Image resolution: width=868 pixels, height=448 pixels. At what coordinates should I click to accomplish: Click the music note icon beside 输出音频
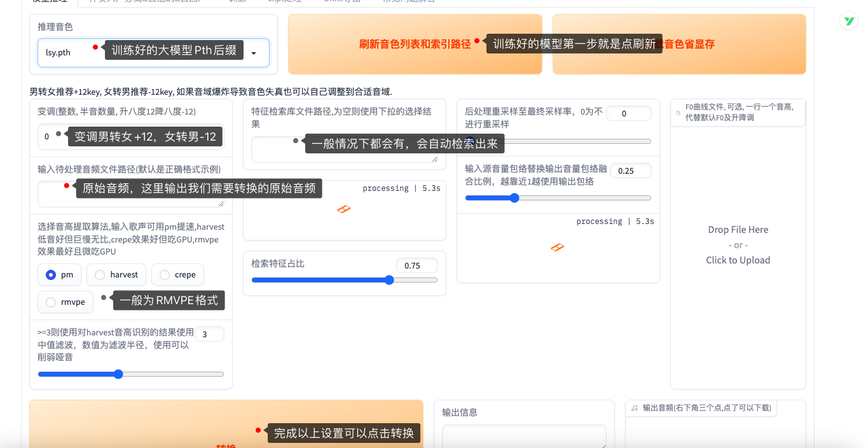(x=636, y=408)
